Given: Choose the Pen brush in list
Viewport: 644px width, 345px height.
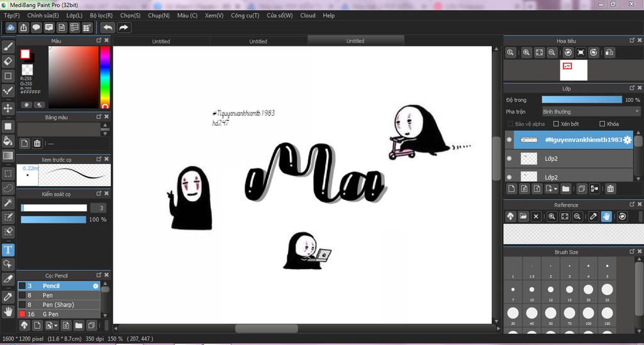Looking at the screenshot, I should [x=58, y=295].
